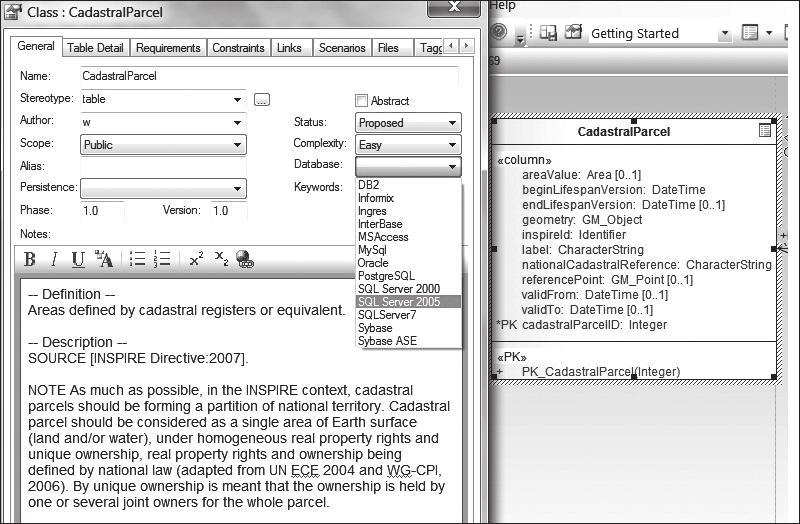
Task: Switch to the Requirements tab
Action: click(168, 48)
